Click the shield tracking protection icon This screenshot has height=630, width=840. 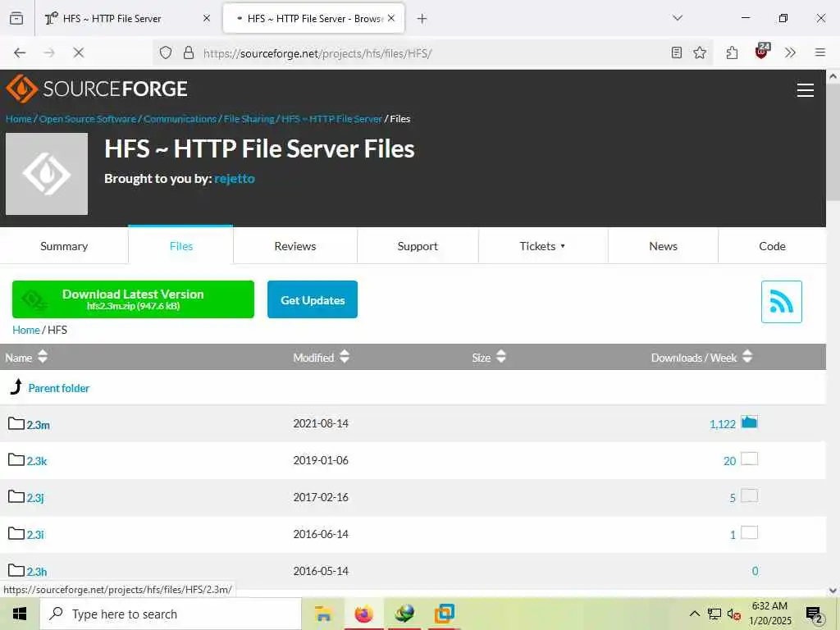pos(166,52)
